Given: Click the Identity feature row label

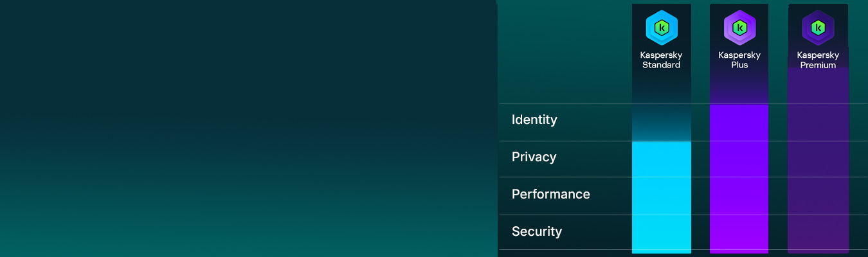Looking at the screenshot, I should click(x=534, y=120).
